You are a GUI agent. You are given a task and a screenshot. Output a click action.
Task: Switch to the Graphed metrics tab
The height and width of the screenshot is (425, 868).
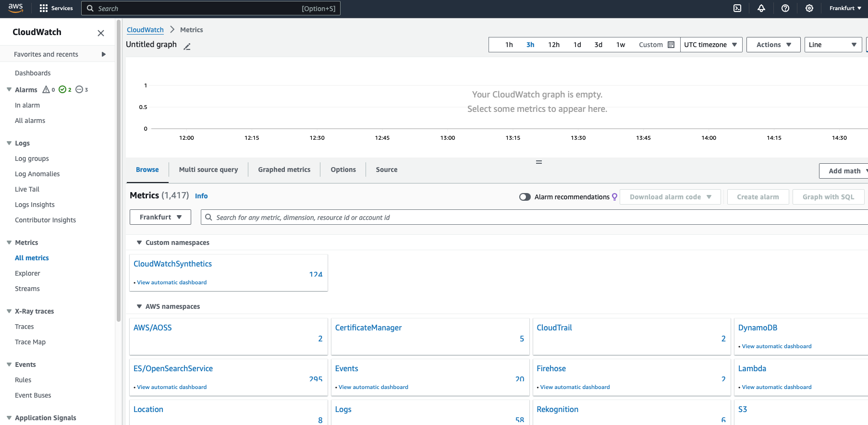pos(284,170)
